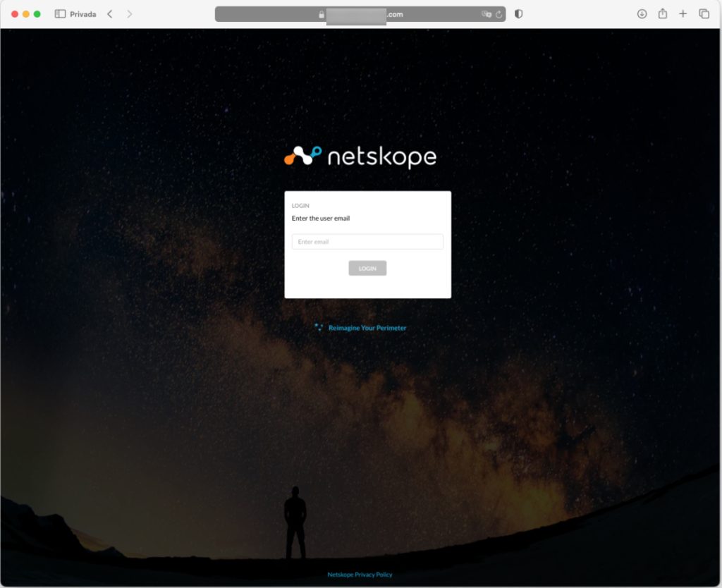Viewport: 722px width, 588px height.
Task: Click the Safari address bar
Action: [360, 14]
